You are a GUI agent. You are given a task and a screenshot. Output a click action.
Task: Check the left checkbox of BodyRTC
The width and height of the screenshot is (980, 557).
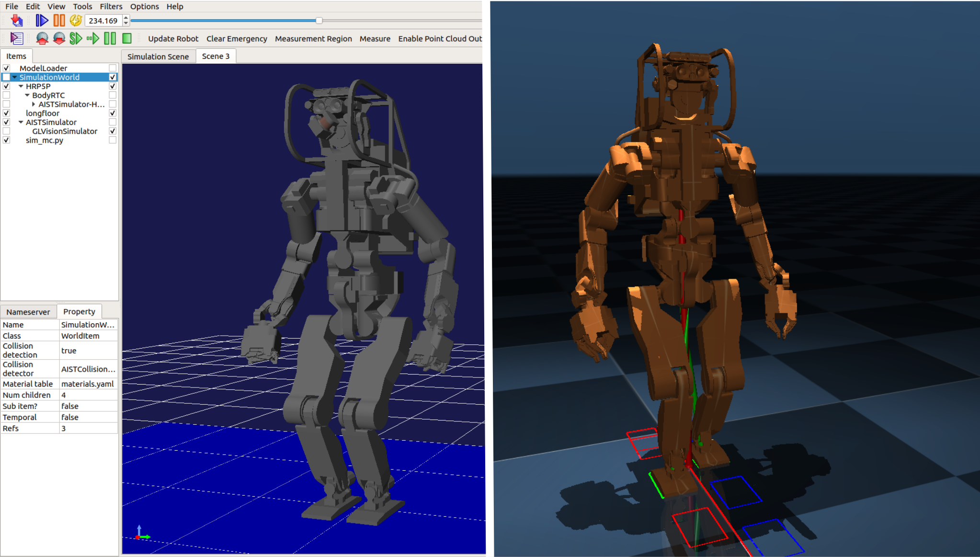[6, 95]
